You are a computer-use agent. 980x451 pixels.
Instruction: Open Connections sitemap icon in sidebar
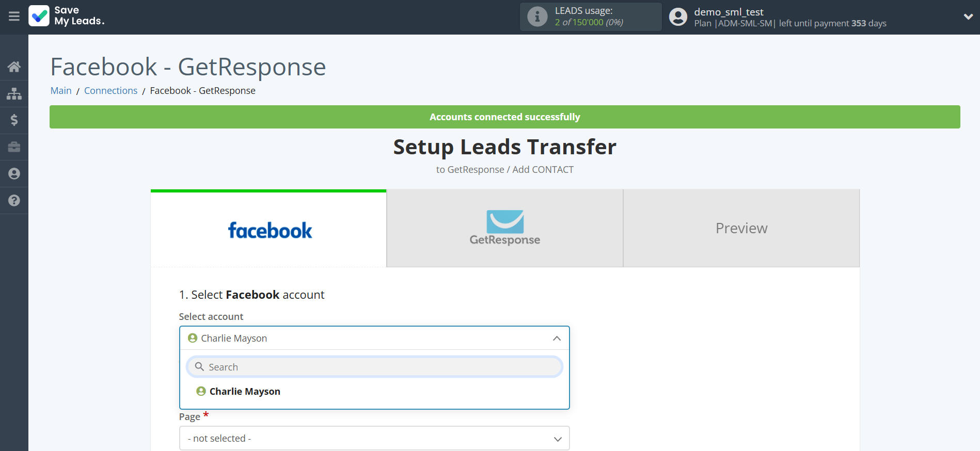pos(14,93)
